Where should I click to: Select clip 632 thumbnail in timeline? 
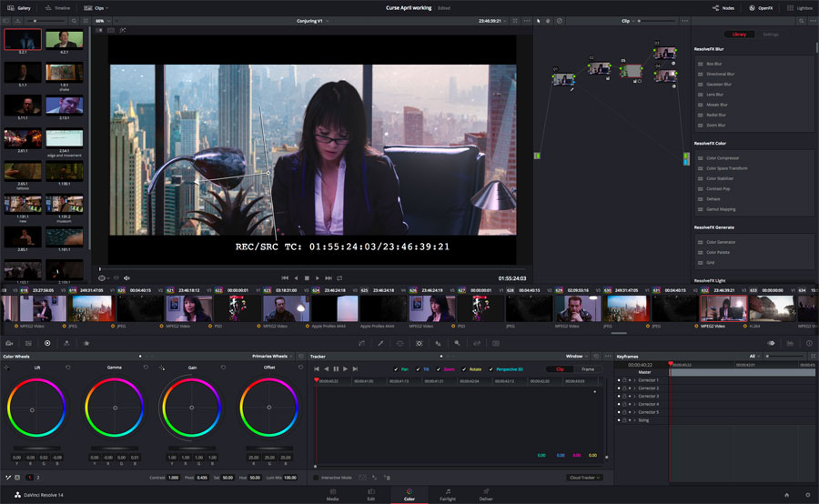(723, 308)
